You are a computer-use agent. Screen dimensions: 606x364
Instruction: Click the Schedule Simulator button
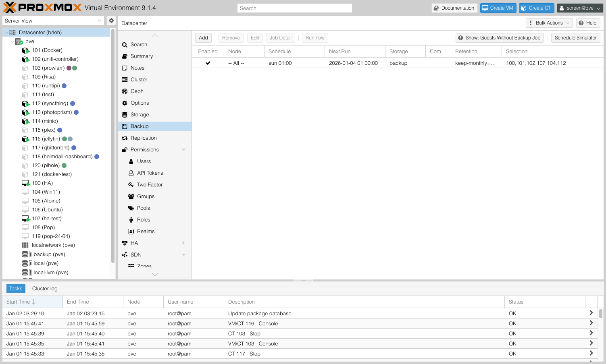(x=575, y=37)
